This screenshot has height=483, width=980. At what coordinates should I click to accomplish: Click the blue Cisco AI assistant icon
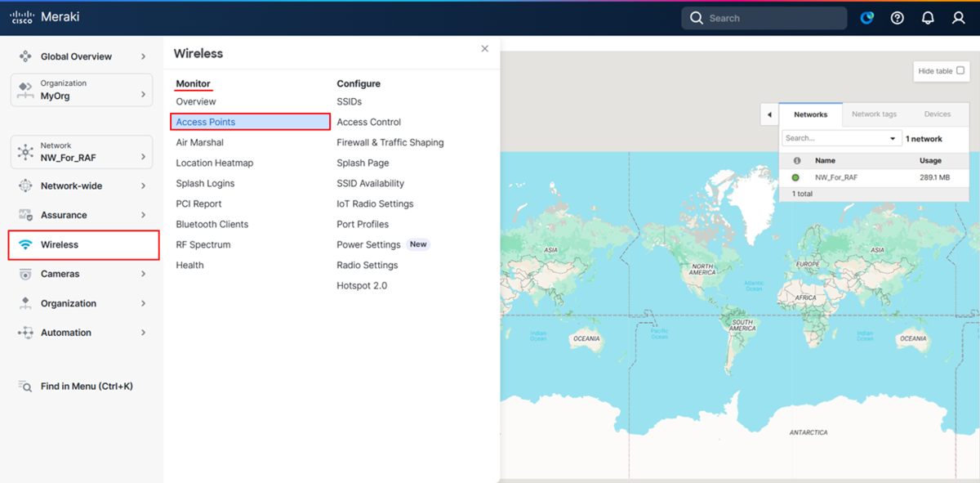point(867,18)
